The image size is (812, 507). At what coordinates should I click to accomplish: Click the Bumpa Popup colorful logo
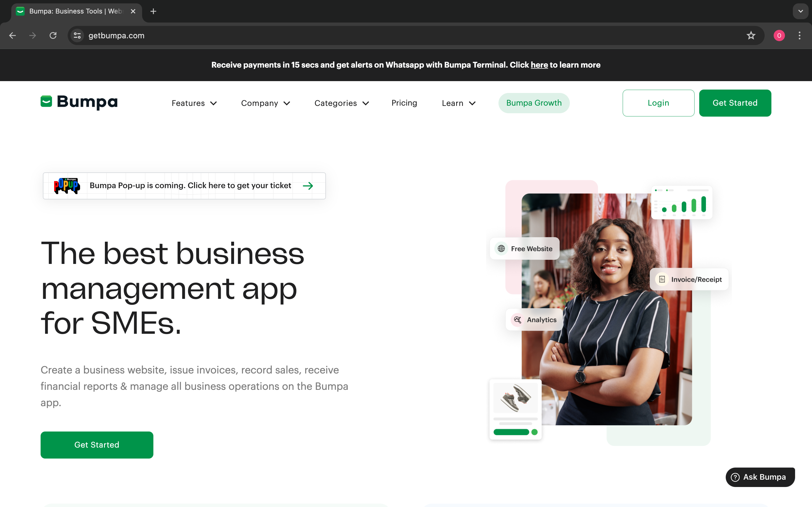pyautogui.click(x=67, y=185)
